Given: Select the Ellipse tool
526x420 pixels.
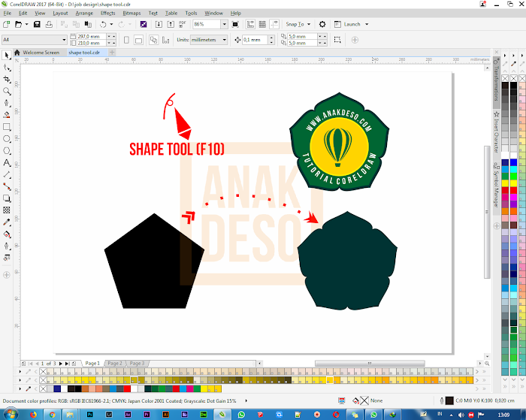Looking at the screenshot, I should (7, 139).
